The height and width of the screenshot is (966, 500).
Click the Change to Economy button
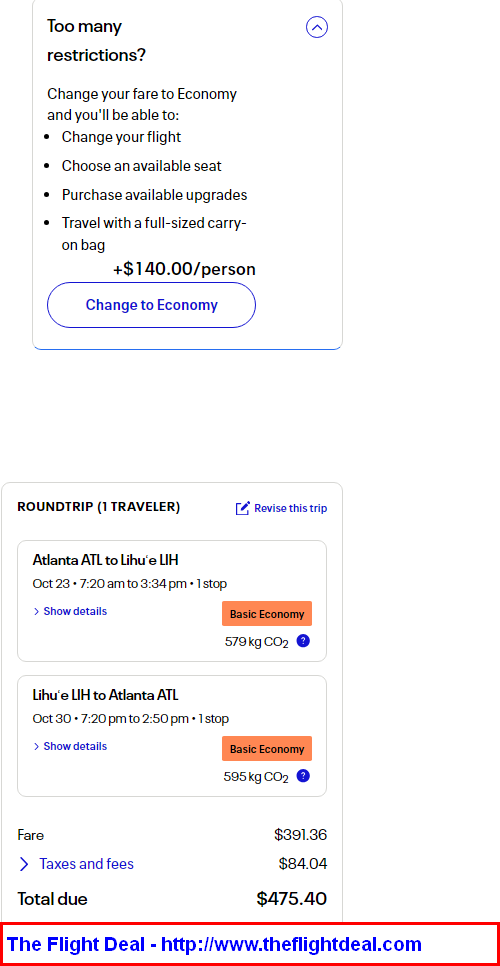[151, 305]
